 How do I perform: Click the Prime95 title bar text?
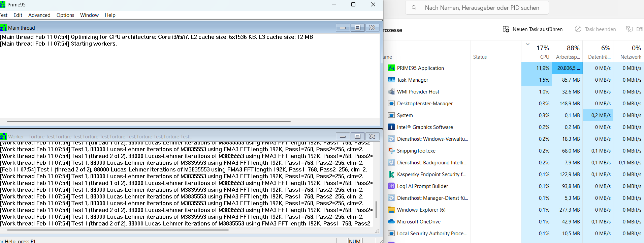pyautogui.click(x=17, y=5)
